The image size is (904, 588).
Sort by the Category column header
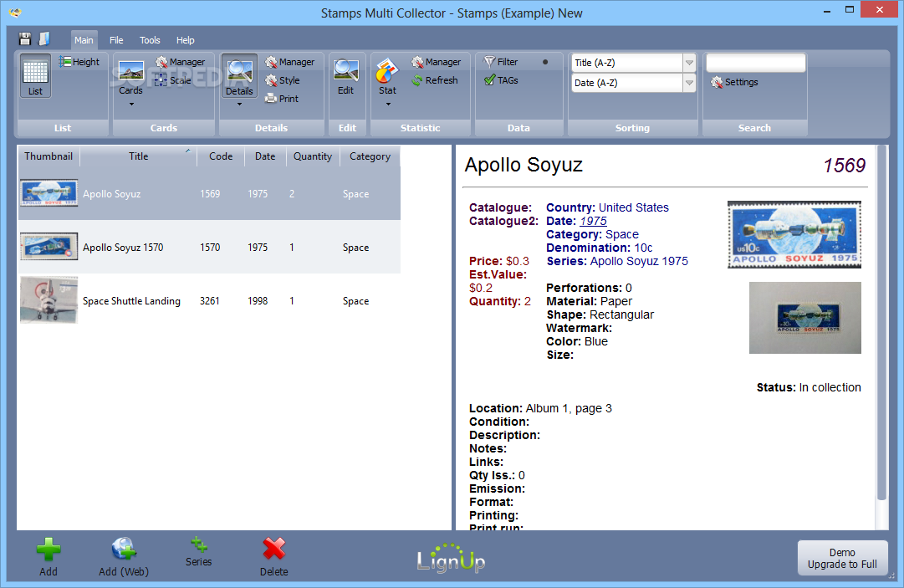tap(370, 156)
